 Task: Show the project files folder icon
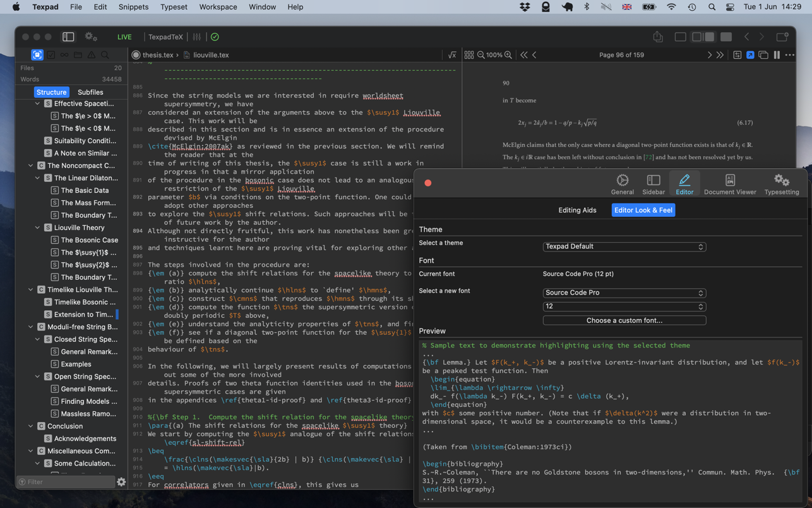[x=78, y=55]
